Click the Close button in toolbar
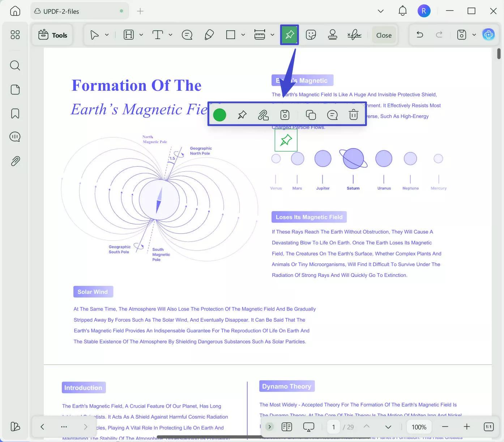Screen dimensions: 504x442 click(384, 35)
